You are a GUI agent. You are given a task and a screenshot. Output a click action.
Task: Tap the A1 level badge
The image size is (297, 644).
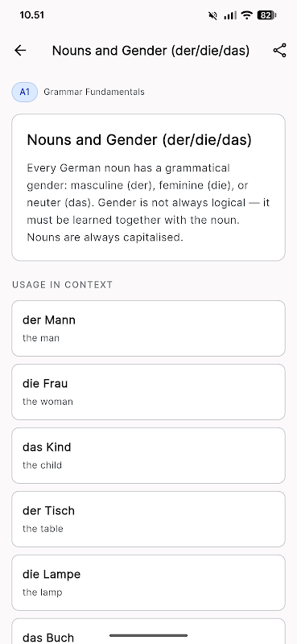point(25,92)
